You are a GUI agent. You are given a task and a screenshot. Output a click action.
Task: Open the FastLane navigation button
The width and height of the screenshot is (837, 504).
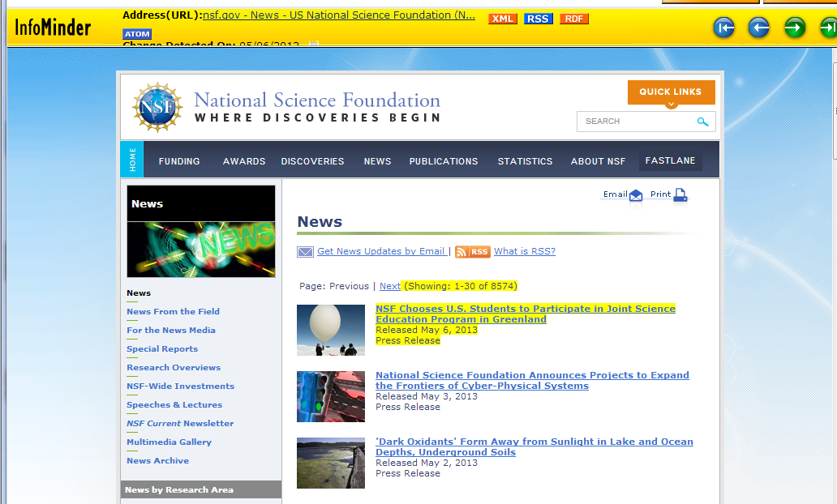(x=670, y=160)
